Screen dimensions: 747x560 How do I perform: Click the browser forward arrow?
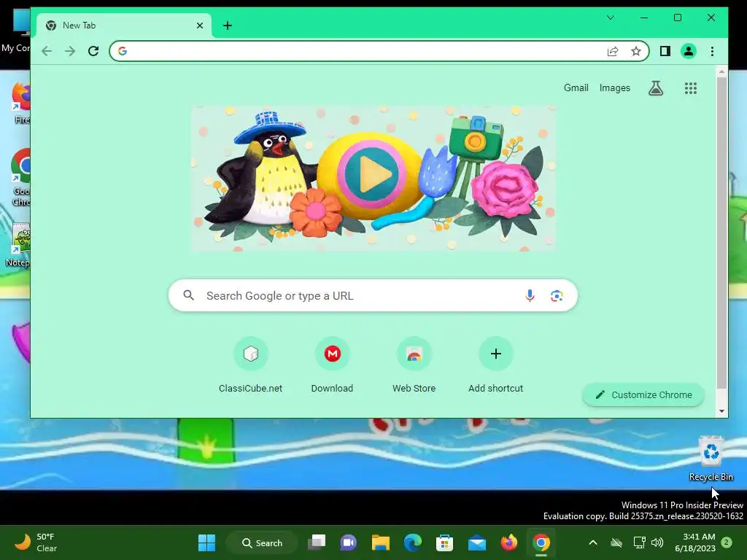point(70,51)
